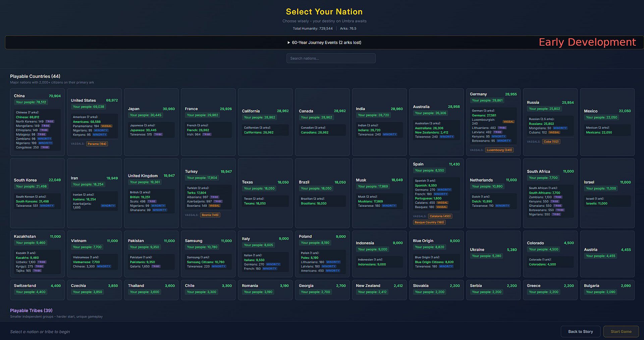This screenshot has height=340, width=644.
Task: Pick the Australia nation card
Action: [436, 122]
